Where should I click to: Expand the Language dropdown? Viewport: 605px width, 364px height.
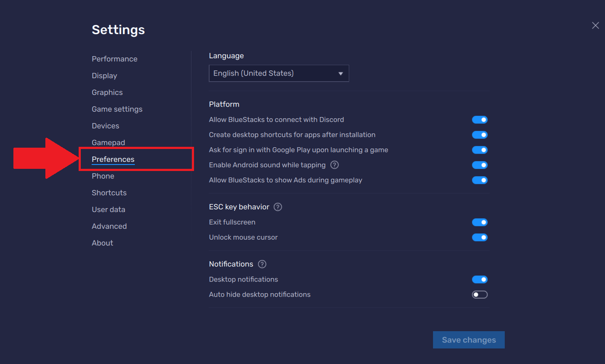(x=279, y=73)
